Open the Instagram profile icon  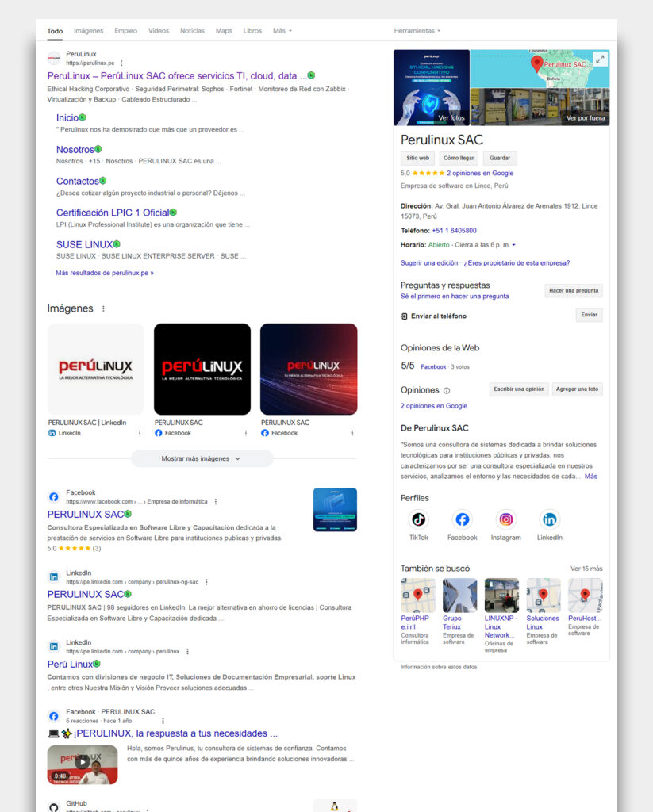point(505,520)
